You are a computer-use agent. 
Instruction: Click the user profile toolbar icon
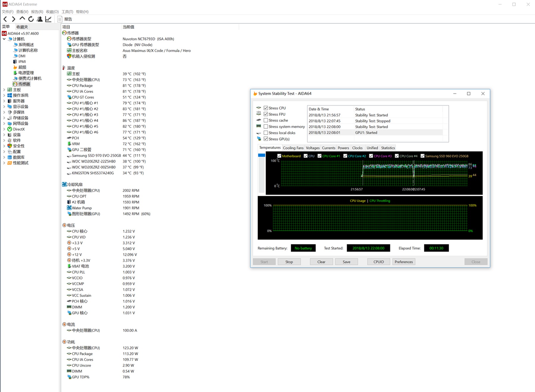[40, 19]
